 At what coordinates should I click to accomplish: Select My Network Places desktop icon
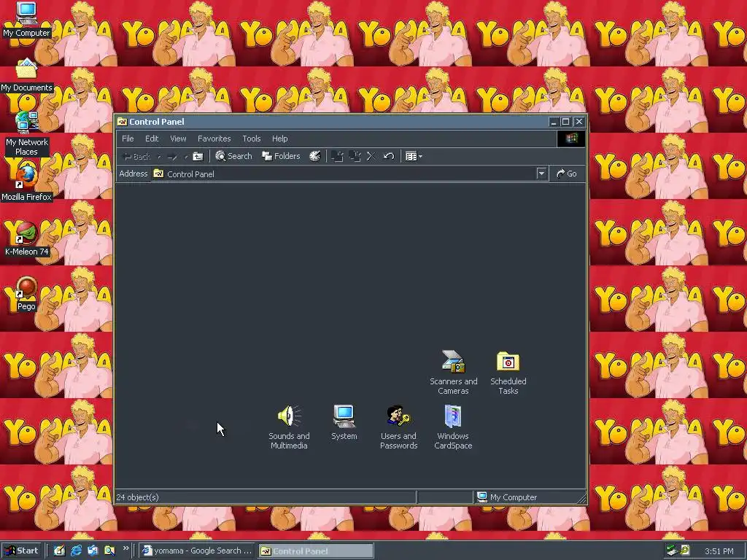click(x=27, y=134)
